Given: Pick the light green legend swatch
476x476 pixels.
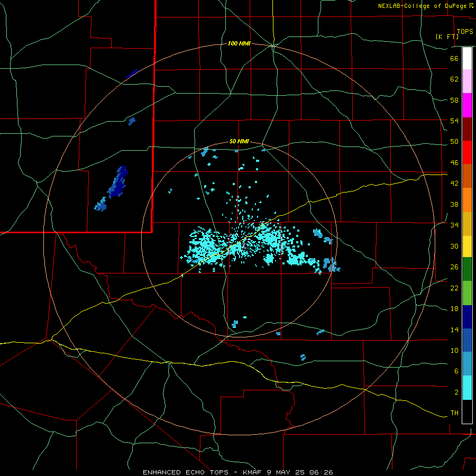Looking at the screenshot, I should pyautogui.click(x=467, y=293).
